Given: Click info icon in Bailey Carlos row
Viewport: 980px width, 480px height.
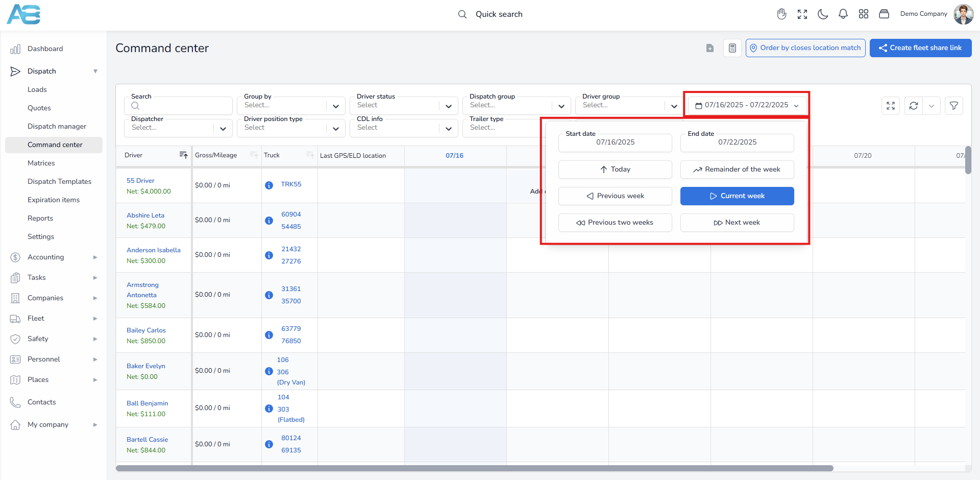Looking at the screenshot, I should coord(269,335).
